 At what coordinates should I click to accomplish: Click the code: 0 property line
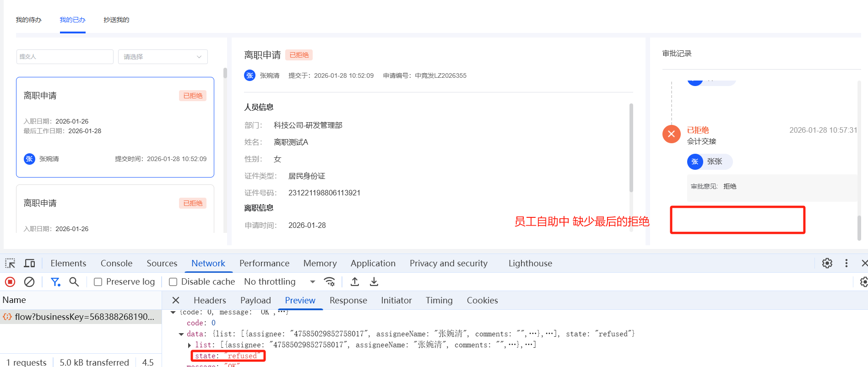click(201, 323)
